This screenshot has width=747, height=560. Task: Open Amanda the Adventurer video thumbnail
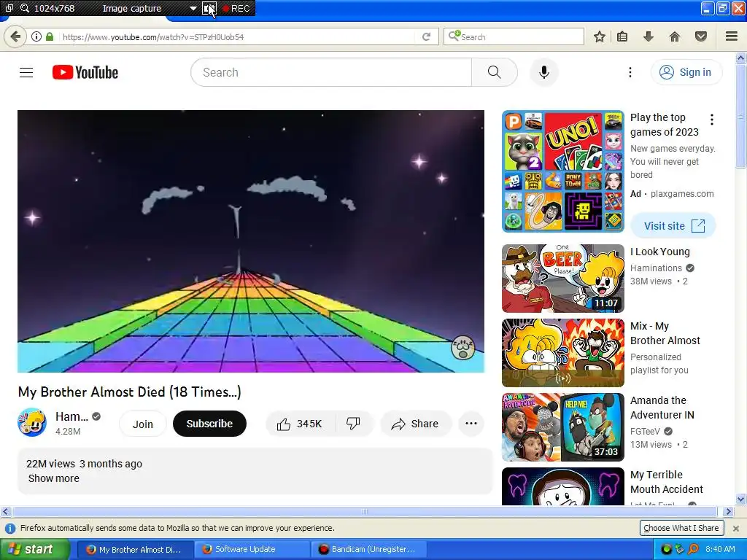click(x=562, y=427)
